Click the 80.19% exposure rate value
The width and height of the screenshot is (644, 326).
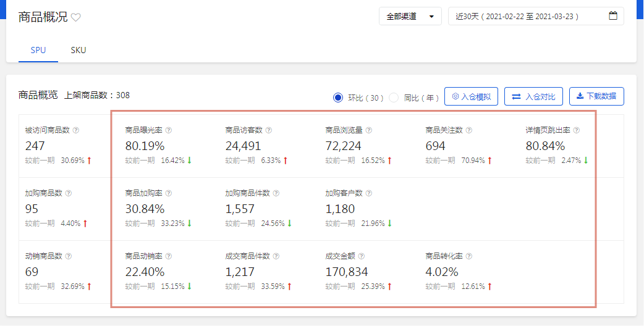145,146
